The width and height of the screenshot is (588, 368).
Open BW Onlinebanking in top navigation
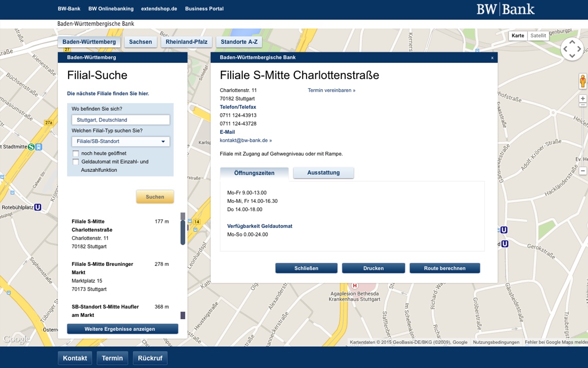(x=111, y=9)
